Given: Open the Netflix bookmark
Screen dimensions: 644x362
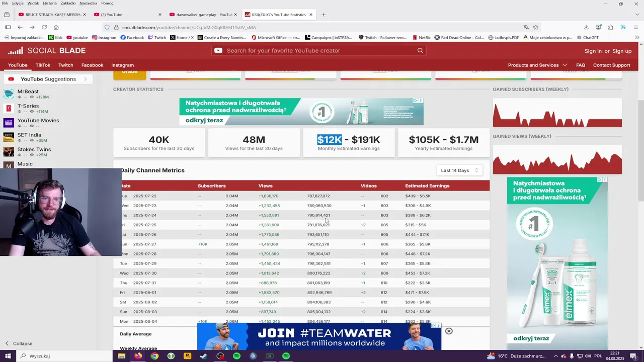Looking at the screenshot, I should tap(421, 37).
